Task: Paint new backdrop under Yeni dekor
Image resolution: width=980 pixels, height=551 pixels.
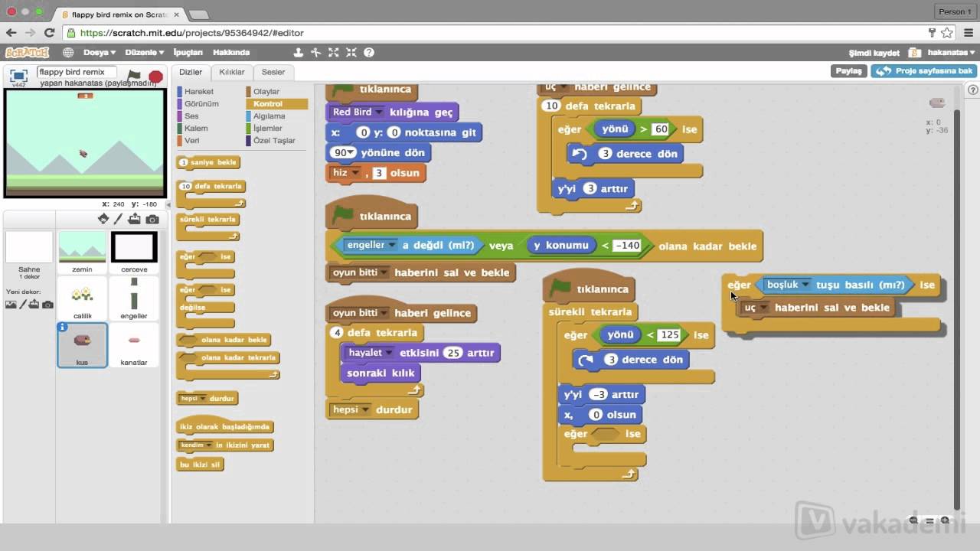Action: pyautogui.click(x=23, y=305)
